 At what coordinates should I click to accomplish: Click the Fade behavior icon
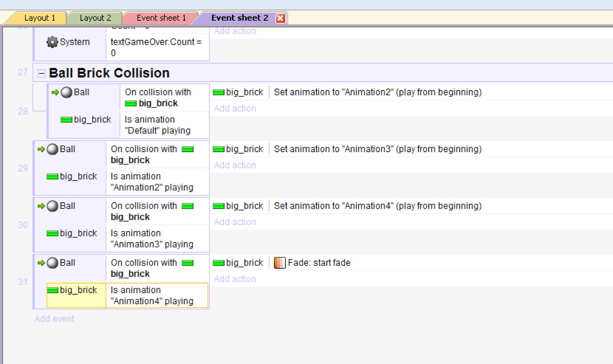click(x=280, y=263)
